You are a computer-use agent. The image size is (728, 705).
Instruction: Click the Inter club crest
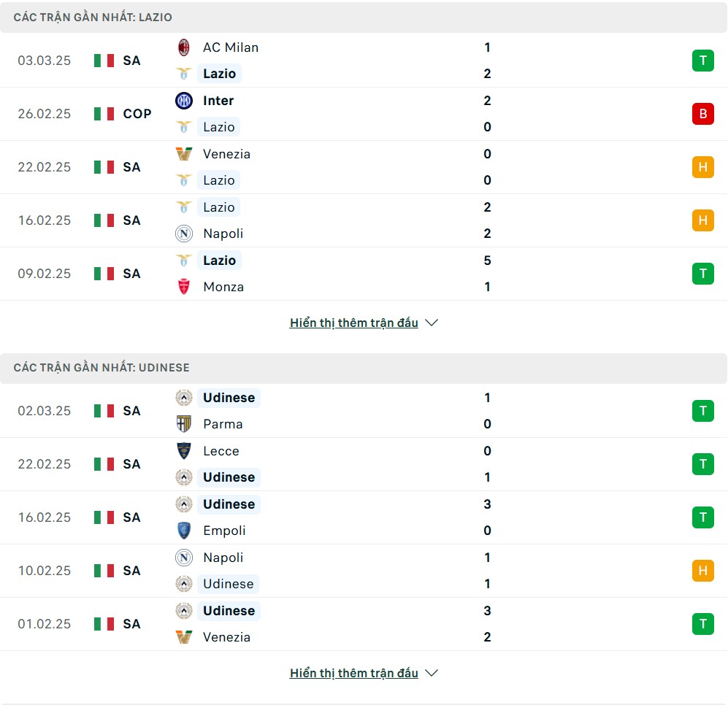click(184, 101)
